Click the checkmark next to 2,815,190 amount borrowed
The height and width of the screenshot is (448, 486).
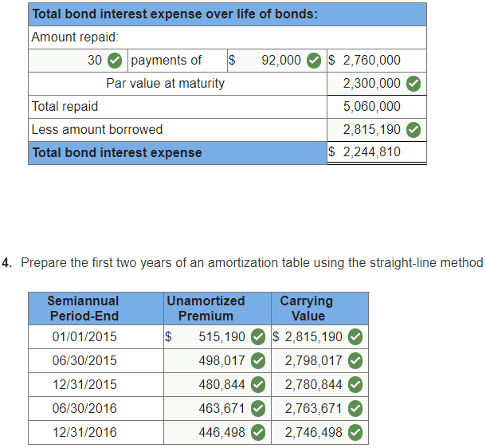click(x=413, y=129)
